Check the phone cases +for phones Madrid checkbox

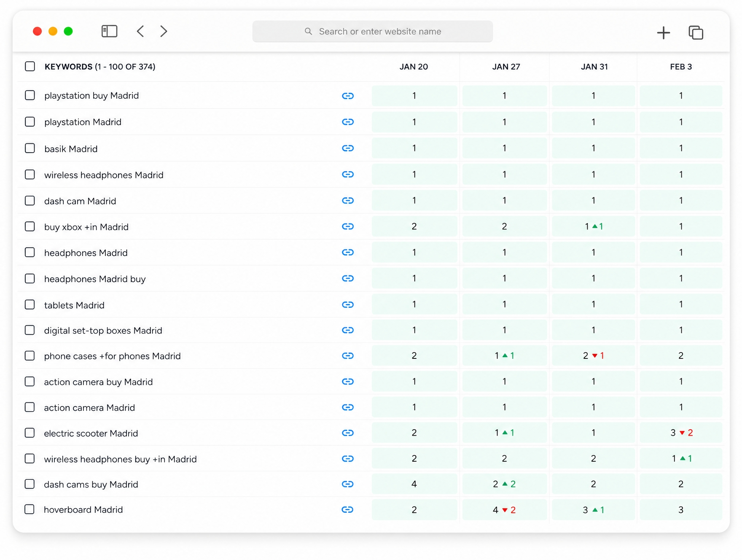[30, 356]
